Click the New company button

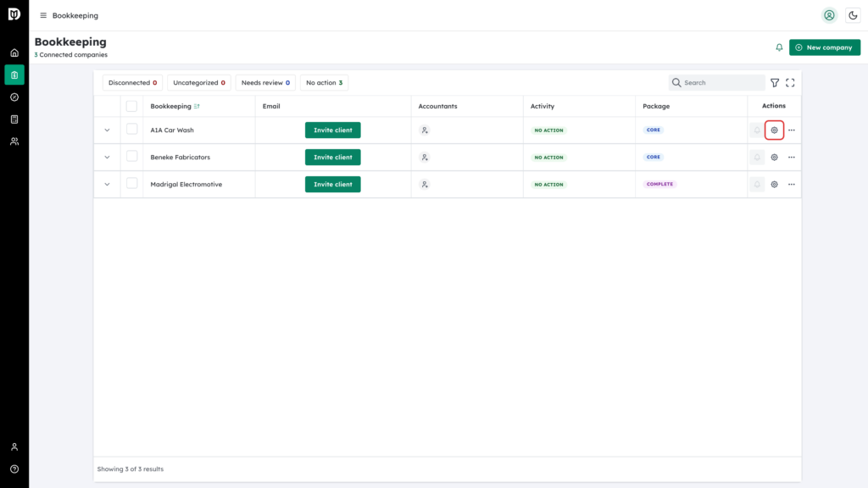825,47
